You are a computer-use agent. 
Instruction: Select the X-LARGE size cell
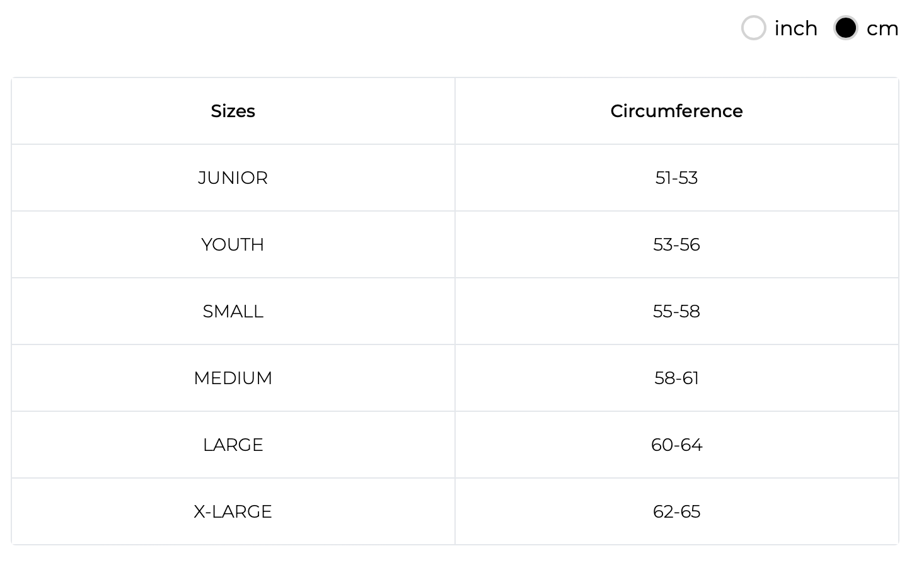tap(233, 511)
